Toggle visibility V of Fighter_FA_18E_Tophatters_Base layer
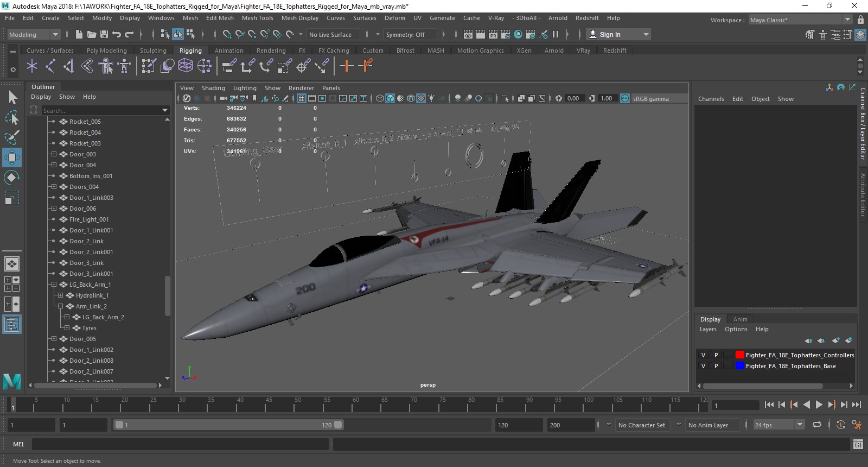The height and width of the screenshot is (467, 868). [x=703, y=366]
